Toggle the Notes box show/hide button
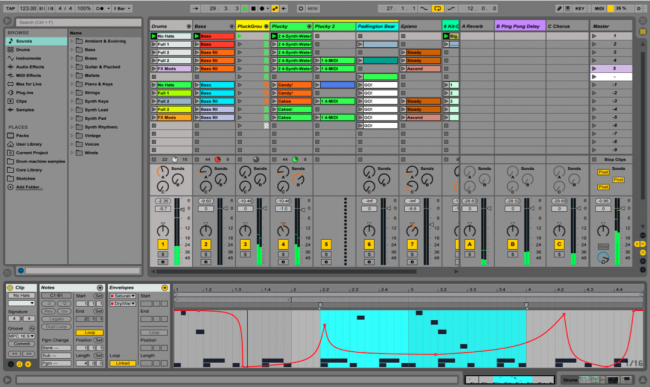This screenshot has height=387, width=650. 100,288
